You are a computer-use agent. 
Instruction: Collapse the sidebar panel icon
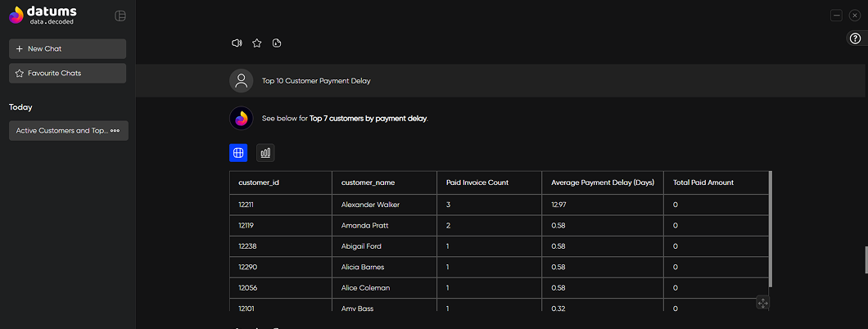(120, 16)
